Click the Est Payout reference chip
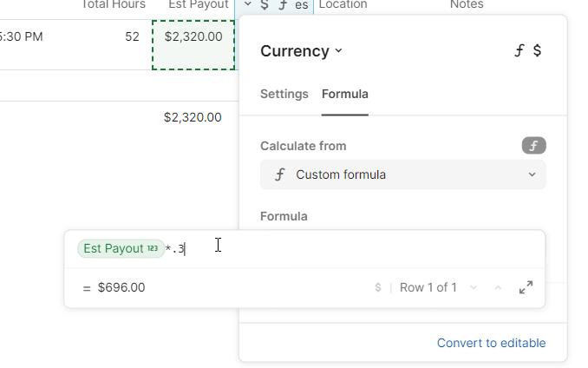588x368 pixels. click(x=120, y=249)
